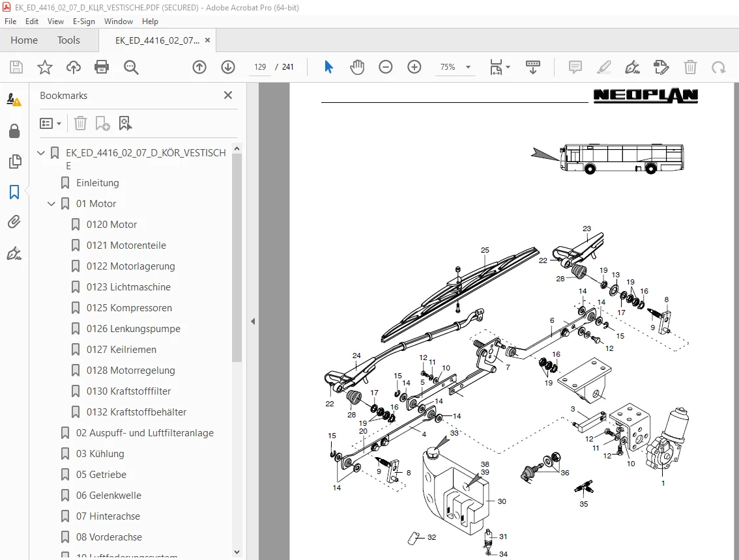Add a sticky note comment
The width and height of the screenshot is (739, 560).
pos(575,67)
